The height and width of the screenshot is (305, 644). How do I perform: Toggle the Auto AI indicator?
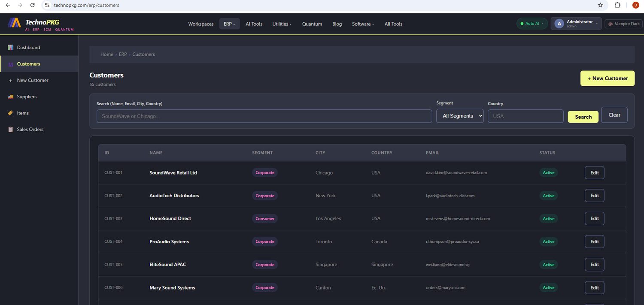532,24
